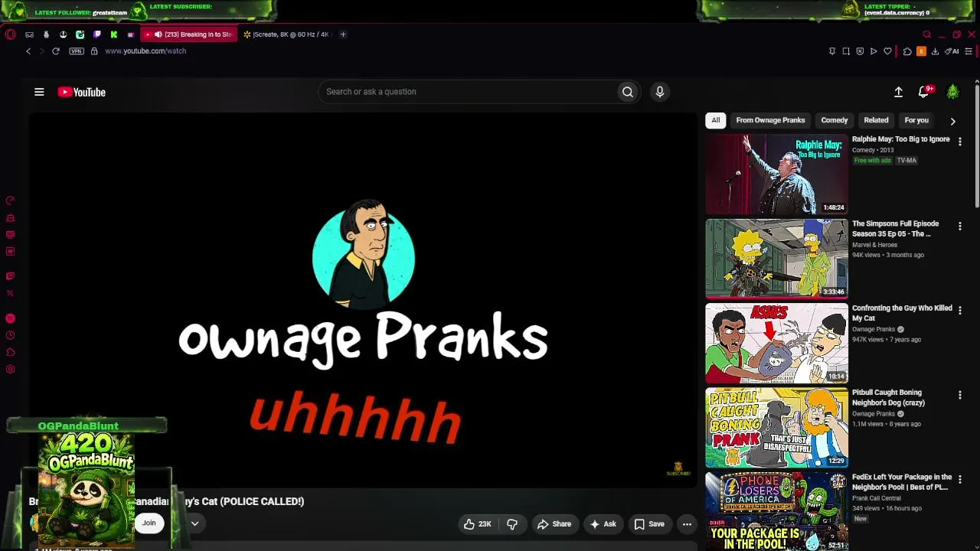Open options for The Simpsons Full Episode
Screen dimensions: 980x551
point(959,226)
